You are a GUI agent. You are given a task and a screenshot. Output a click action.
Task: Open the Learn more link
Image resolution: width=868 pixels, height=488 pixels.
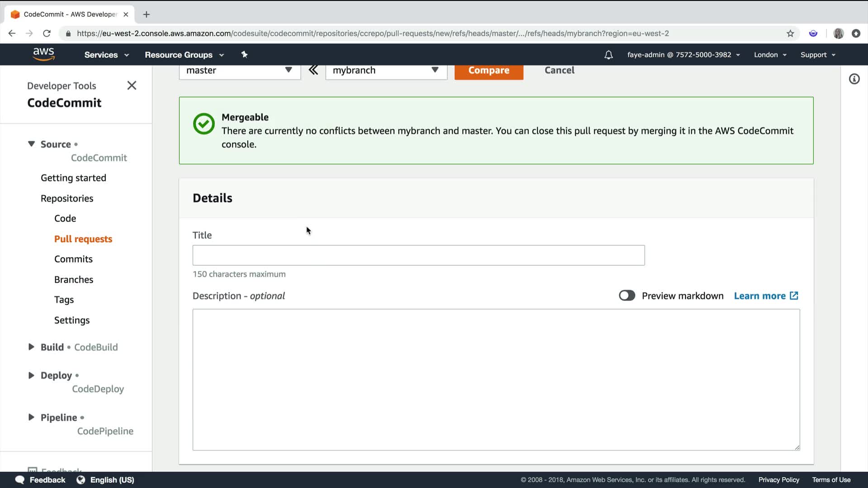[x=766, y=296]
